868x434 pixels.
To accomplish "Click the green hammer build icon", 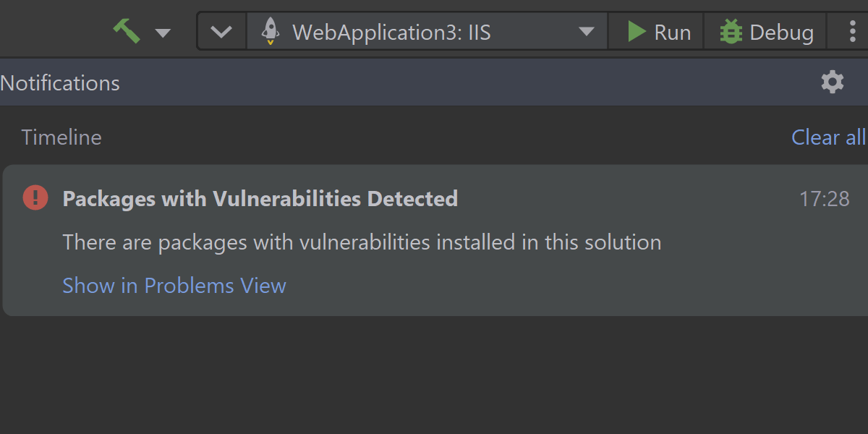I will click(x=127, y=32).
